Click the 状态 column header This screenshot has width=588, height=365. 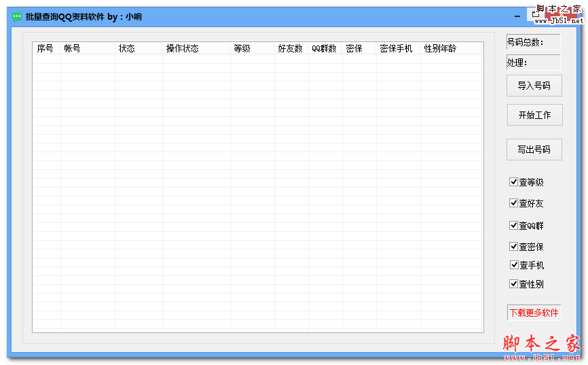tap(139, 48)
